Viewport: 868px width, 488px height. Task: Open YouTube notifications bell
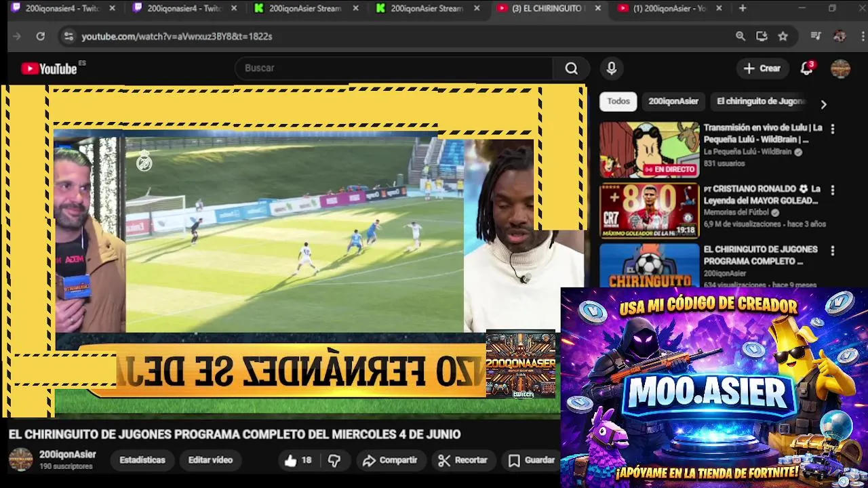[806, 68]
